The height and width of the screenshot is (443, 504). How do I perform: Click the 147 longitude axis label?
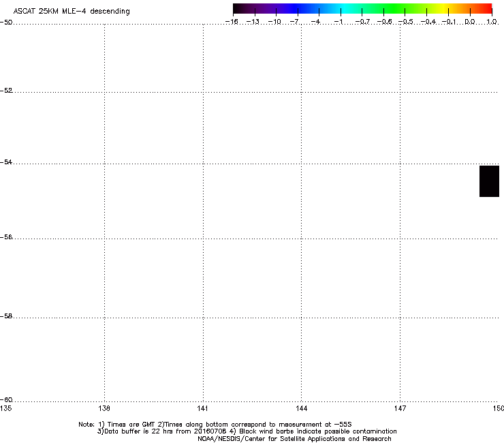pos(400,408)
